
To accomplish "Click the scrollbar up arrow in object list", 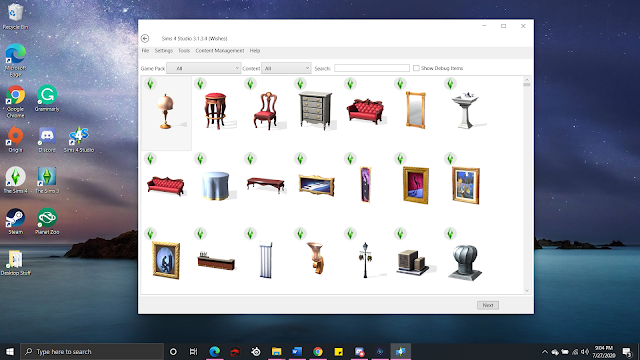I will (x=527, y=80).
